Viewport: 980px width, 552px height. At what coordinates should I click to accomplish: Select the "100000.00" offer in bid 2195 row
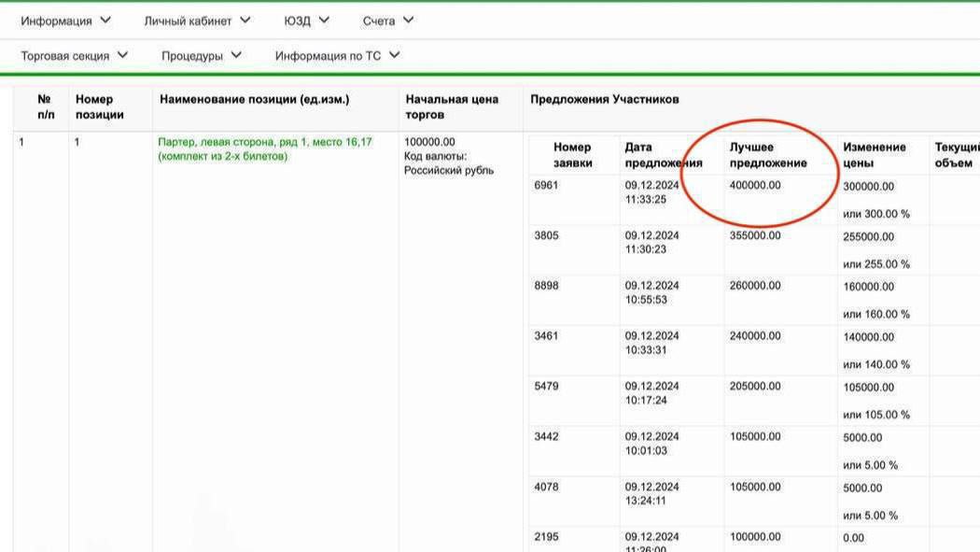[x=755, y=537]
